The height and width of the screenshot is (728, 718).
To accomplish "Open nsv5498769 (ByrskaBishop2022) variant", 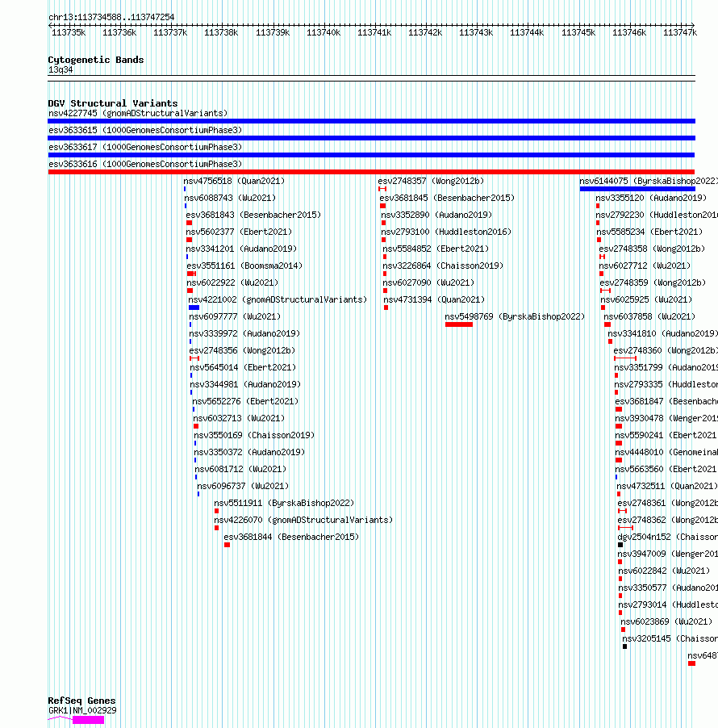I will coord(516,316).
